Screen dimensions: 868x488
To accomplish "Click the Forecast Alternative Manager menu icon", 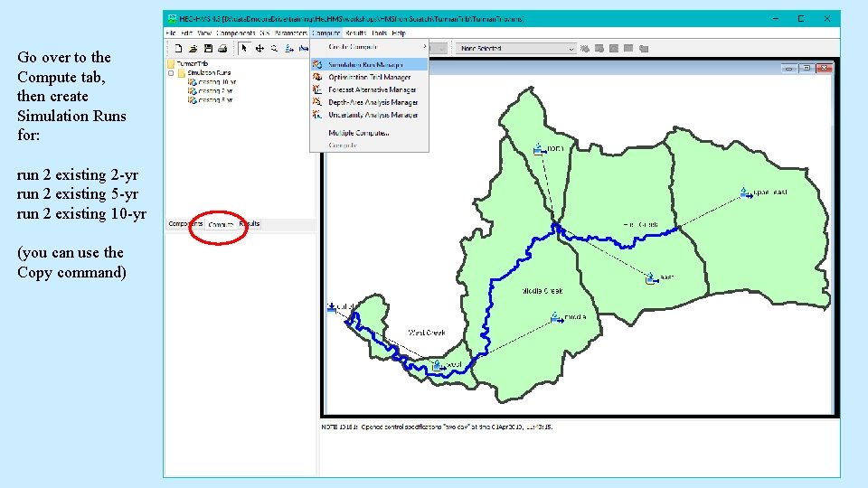I will tap(317, 89).
